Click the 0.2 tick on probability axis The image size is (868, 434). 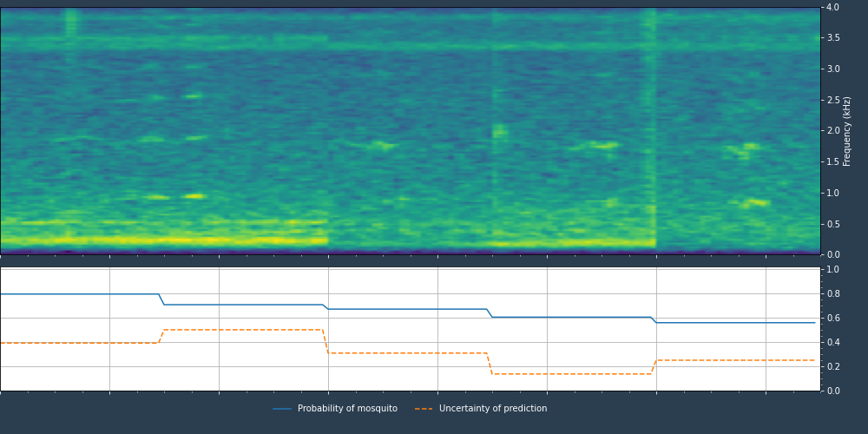[832, 367]
